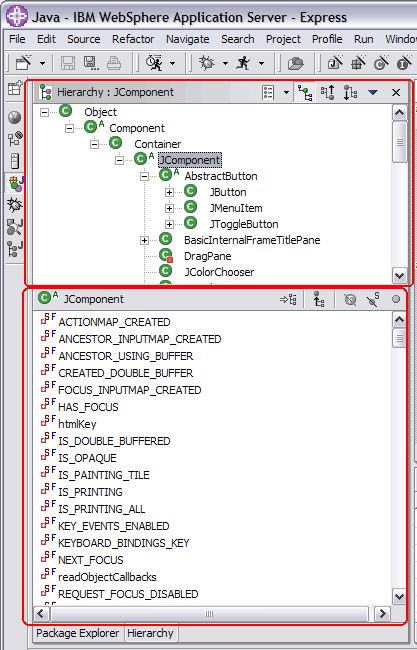
Task: Collapse the AbstractButton tree node
Action: 144,177
